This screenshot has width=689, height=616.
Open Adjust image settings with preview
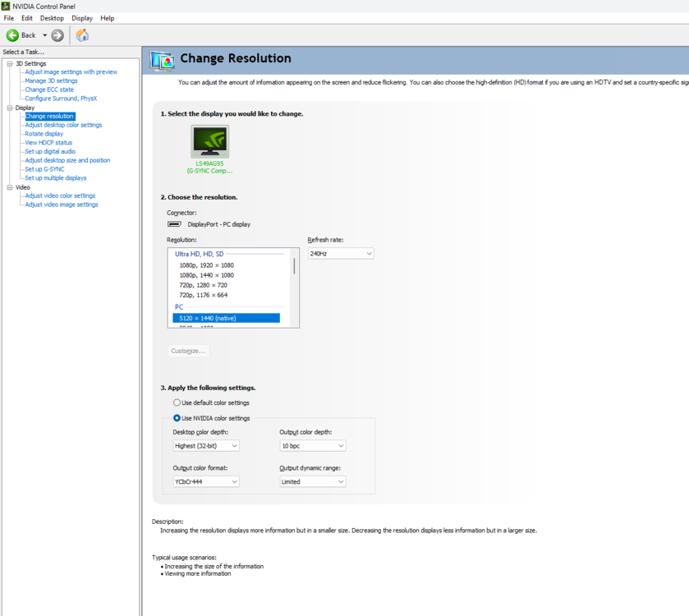click(x=71, y=72)
